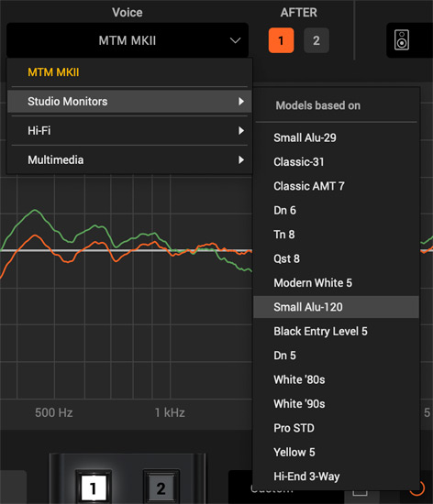
Task: Click the Multimedia submenu arrow
Action: click(241, 160)
